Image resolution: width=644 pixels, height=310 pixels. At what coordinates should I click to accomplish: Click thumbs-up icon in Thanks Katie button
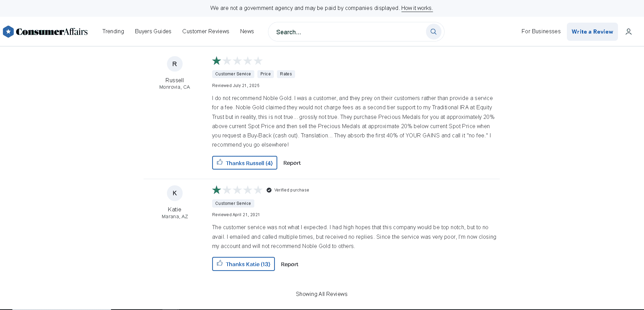220,263
